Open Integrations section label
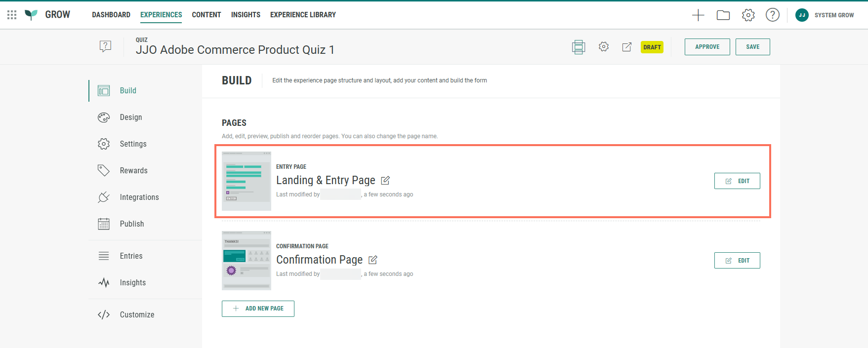 click(139, 197)
